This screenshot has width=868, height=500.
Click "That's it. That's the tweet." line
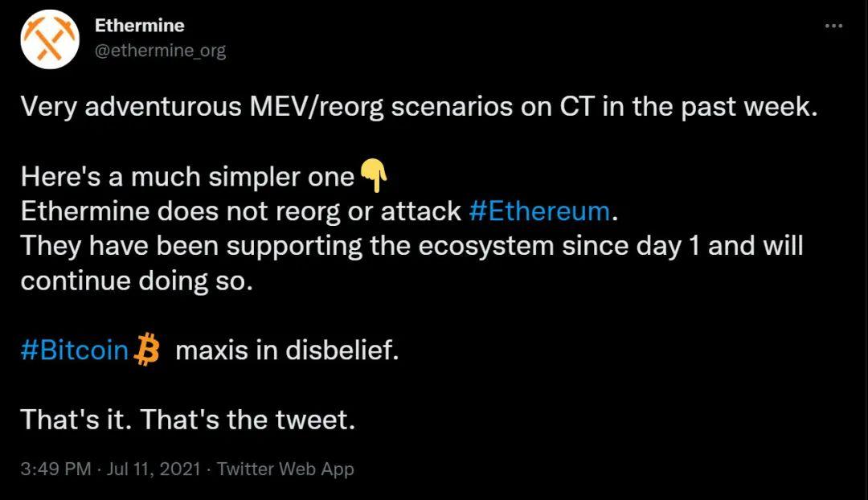(187, 420)
